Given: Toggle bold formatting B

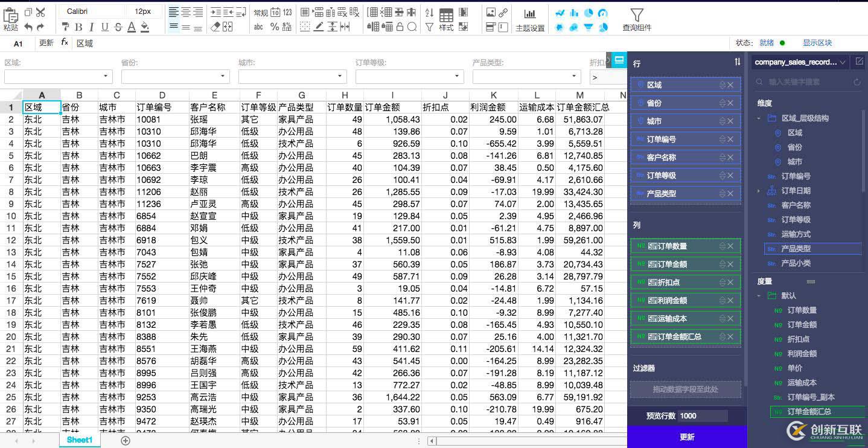Looking at the screenshot, I should click(78, 27).
